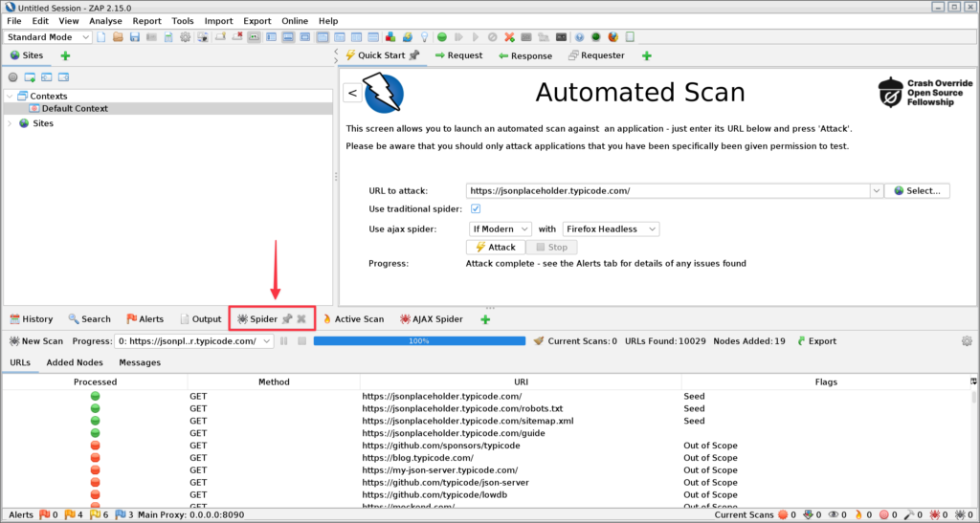Image resolution: width=980 pixels, height=523 pixels.
Task: Open Spider options via gear icon
Action: point(967,340)
